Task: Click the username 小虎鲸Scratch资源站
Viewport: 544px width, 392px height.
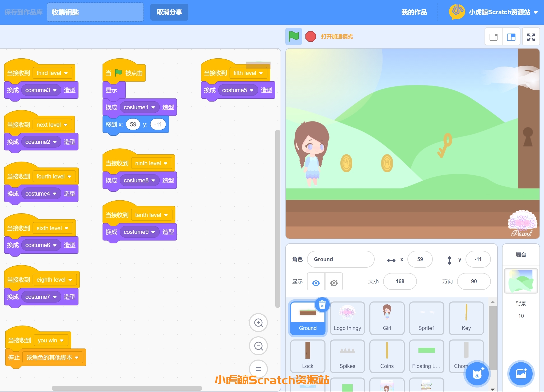Action: click(499, 12)
